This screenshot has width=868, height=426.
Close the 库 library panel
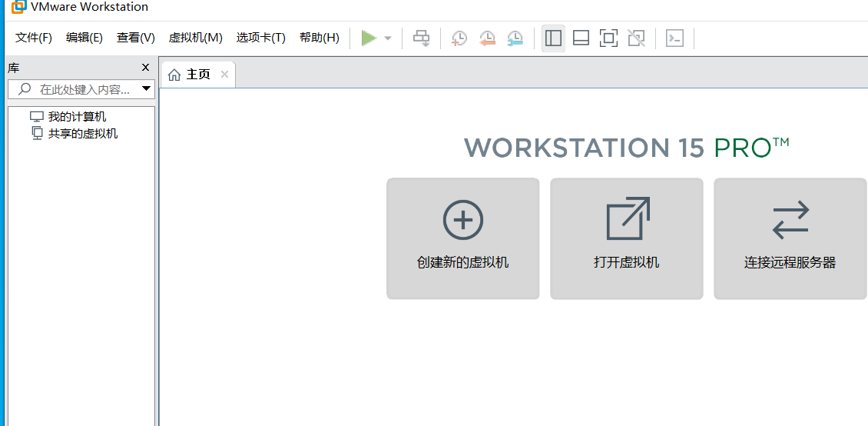click(146, 68)
